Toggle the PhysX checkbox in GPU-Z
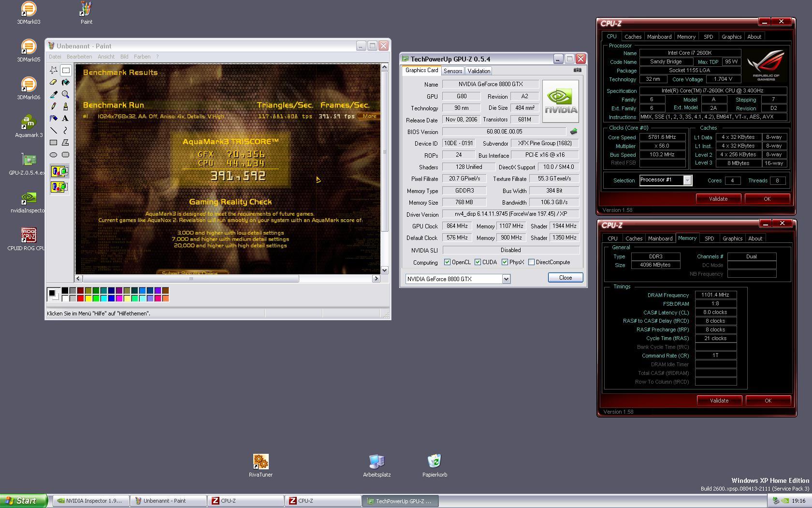This screenshot has width=812, height=508. 505,262
